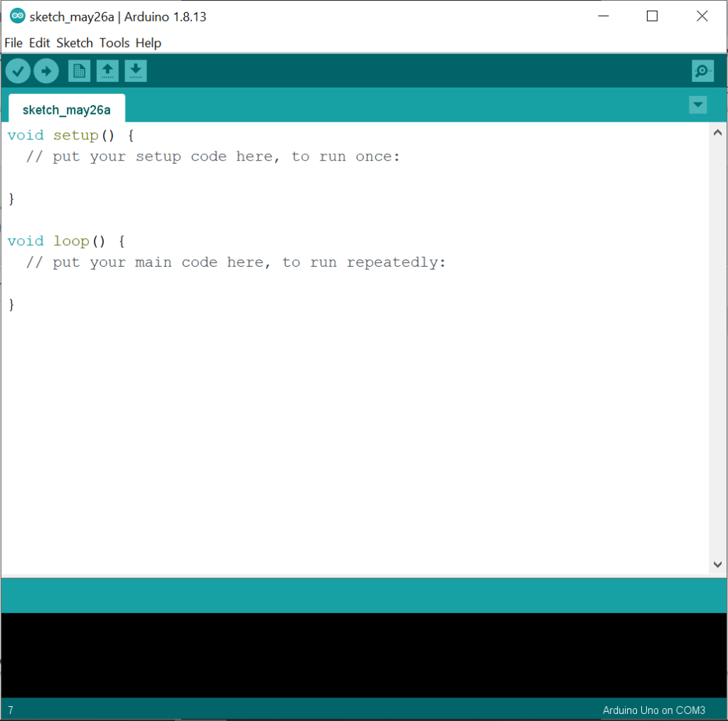The image size is (728, 721).
Task: Open the File menu
Action: click(x=14, y=43)
